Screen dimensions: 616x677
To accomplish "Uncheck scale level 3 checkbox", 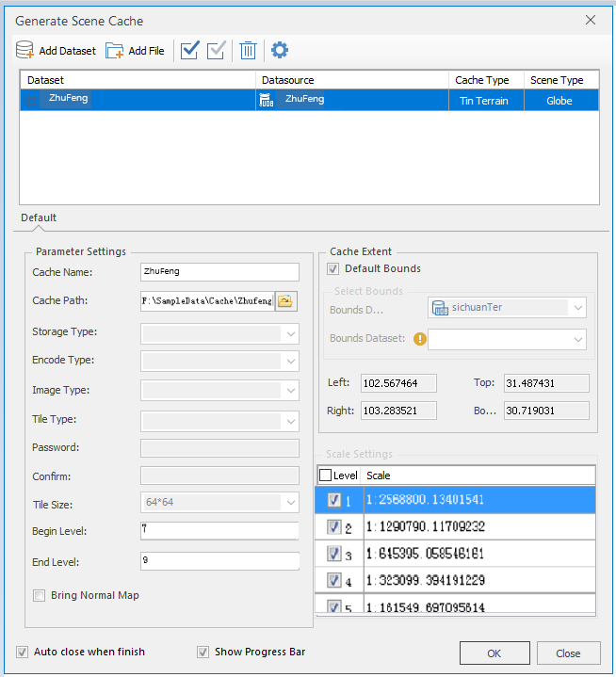I will (x=334, y=554).
